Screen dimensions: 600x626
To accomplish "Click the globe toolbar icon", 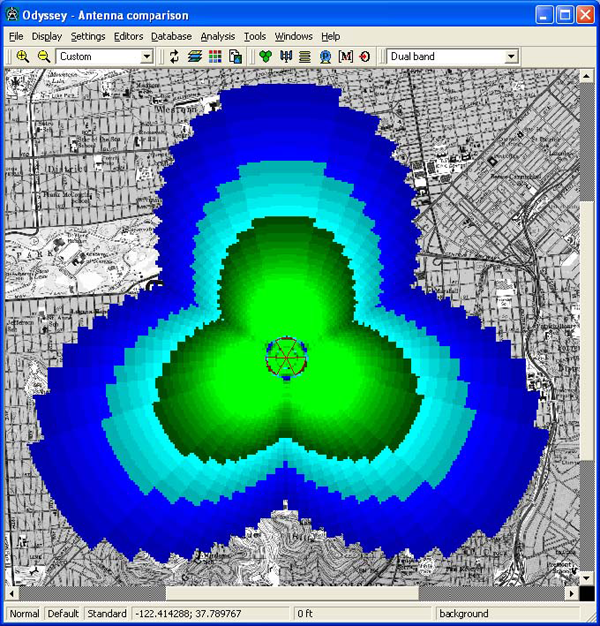I will [325, 57].
